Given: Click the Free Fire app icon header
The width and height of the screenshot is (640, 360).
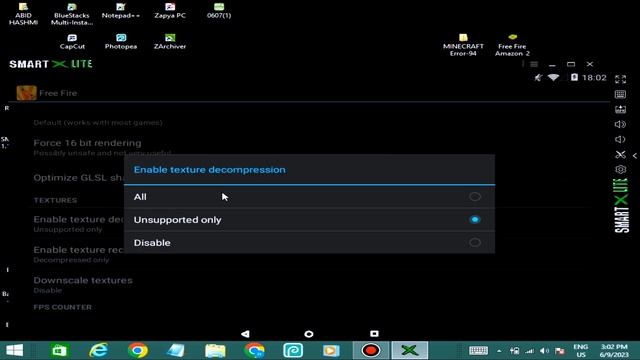Looking at the screenshot, I should click(27, 93).
